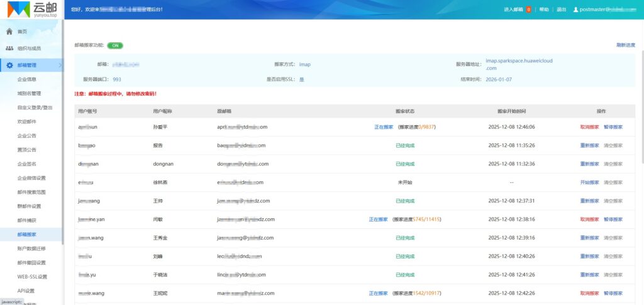The height and width of the screenshot is (305, 644).
Task: Select 域别名管理 from the sidebar
Action: point(29,93)
